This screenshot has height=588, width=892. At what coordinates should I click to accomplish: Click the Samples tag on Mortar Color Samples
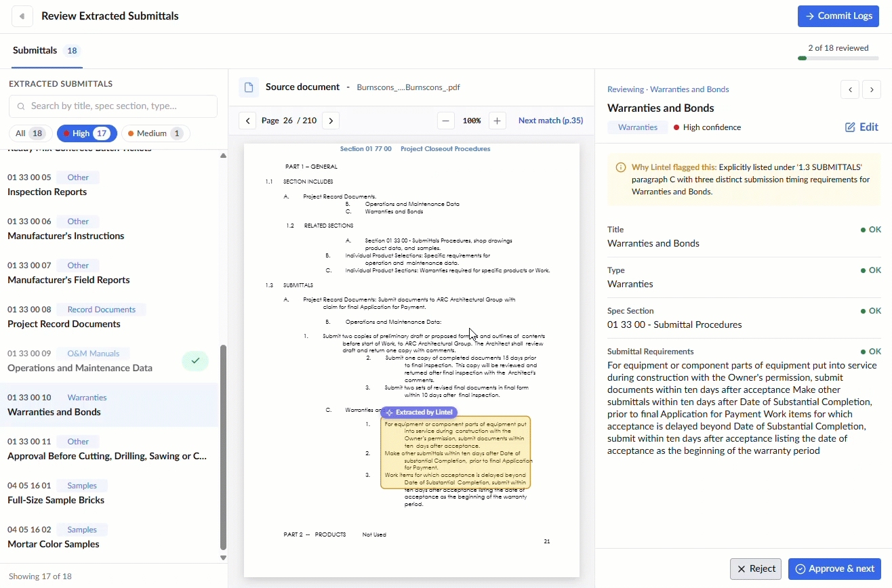pos(82,530)
